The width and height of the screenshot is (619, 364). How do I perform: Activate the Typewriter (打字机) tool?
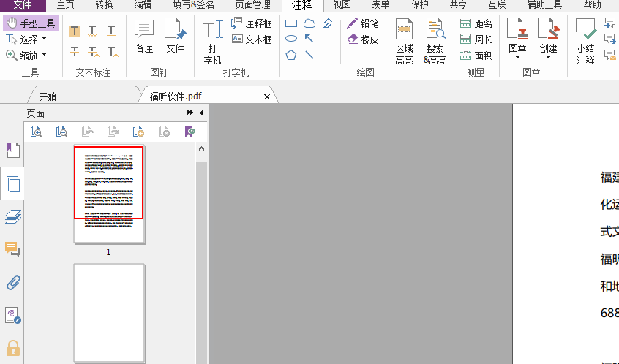(x=212, y=42)
